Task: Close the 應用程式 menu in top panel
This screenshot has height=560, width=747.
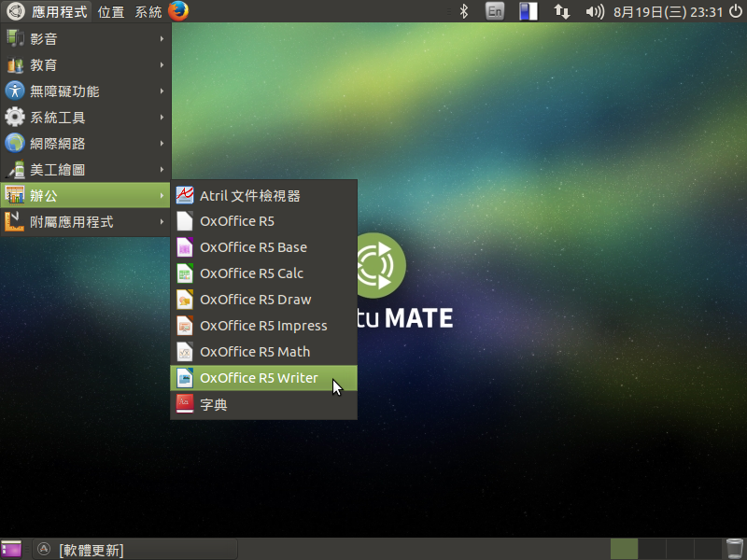Action: [x=47, y=11]
